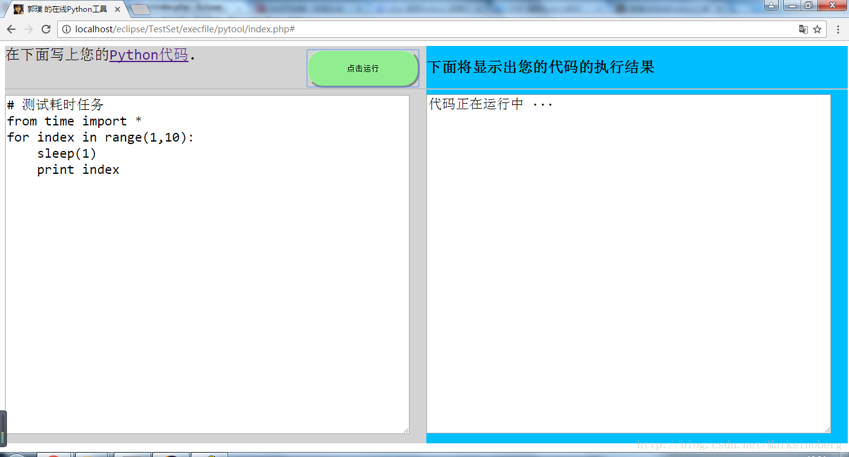Click the localhost URL address bar

tap(400, 29)
